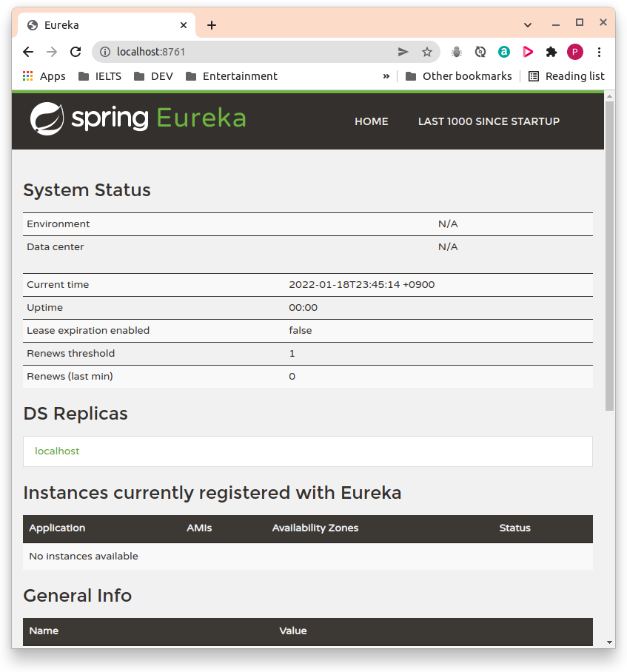Click the Name column header

click(44, 631)
